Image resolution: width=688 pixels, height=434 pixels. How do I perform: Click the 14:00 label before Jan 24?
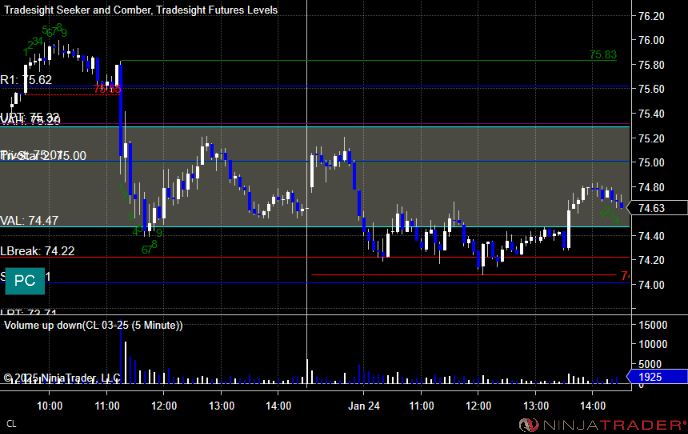(279, 406)
